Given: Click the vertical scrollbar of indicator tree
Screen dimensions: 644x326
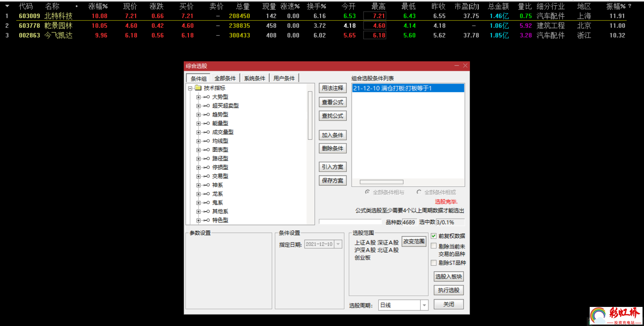Looking at the screenshot, I should click(310, 116).
